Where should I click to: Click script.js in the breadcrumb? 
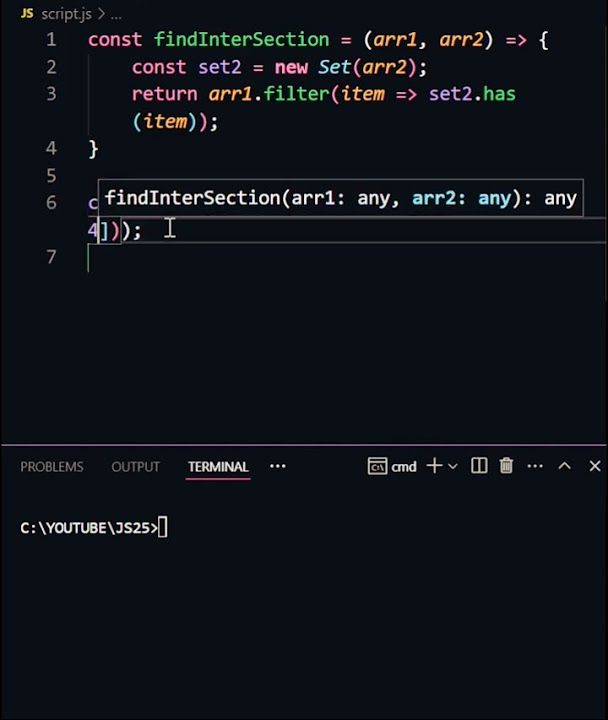[x=68, y=14]
